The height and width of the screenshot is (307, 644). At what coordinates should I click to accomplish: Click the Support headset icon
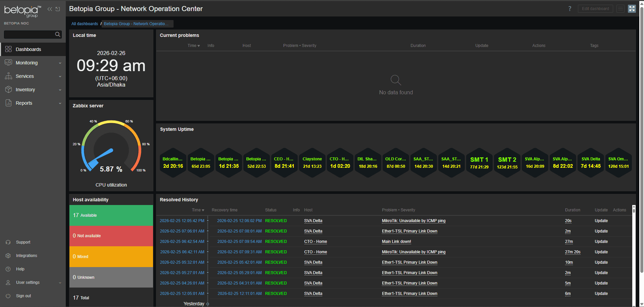point(8,242)
